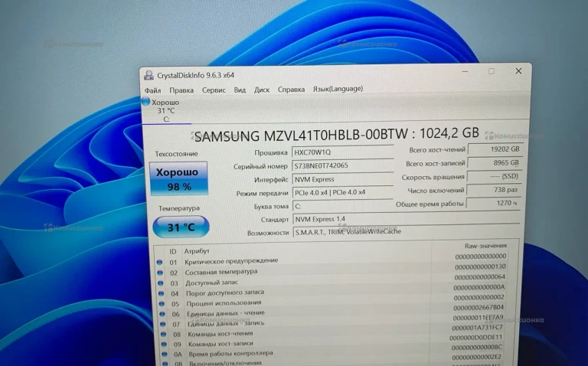This screenshot has width=588, height=366.
Task: Click the status dot of attribute 0A
Action: (165, 354)
